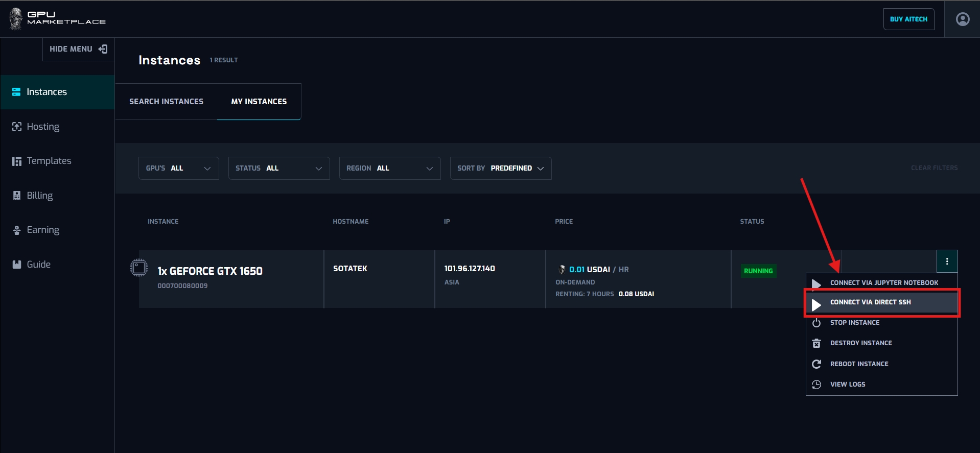The image size is (980, 453).
Task: Open the three-dot instance options menu
Action: (947, 261)
